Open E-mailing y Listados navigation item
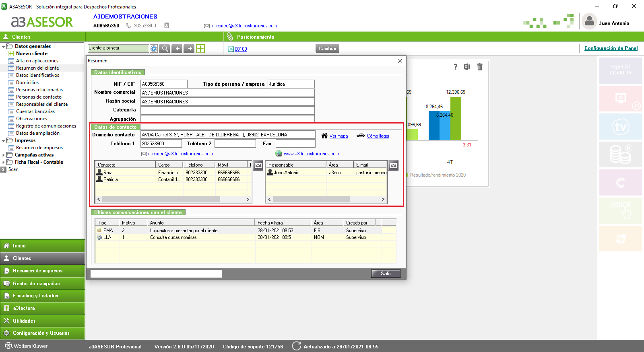This screenshot has width=644, height=352. (x=43, y=296)
